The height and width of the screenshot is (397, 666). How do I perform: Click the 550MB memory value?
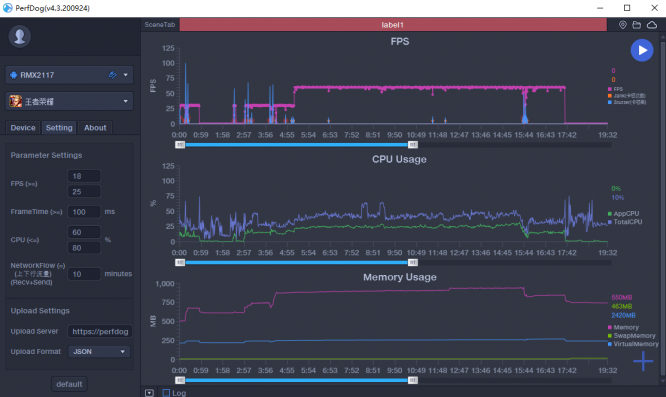621,297
